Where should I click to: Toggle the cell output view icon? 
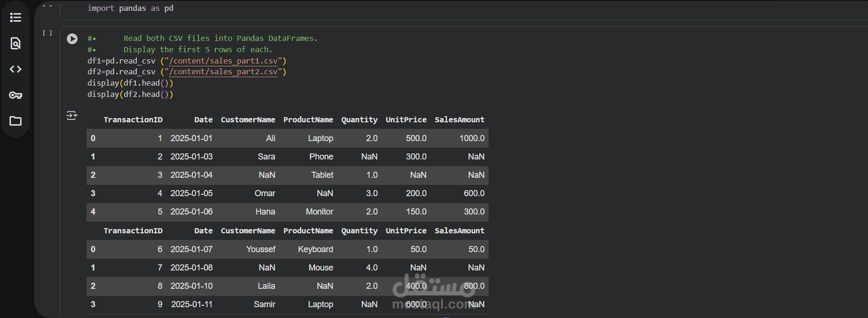(x=72, y=115)
